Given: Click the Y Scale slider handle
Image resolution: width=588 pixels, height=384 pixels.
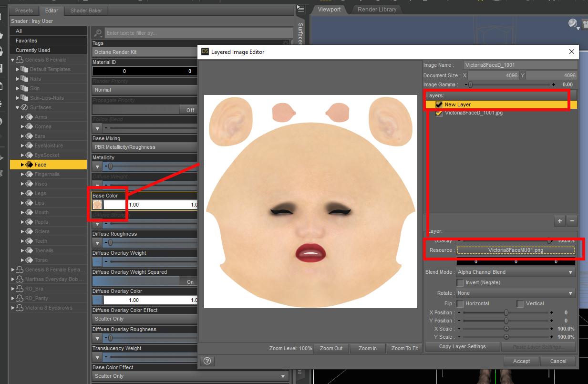Looking at the screenshot, I should (x=506, y=337).
